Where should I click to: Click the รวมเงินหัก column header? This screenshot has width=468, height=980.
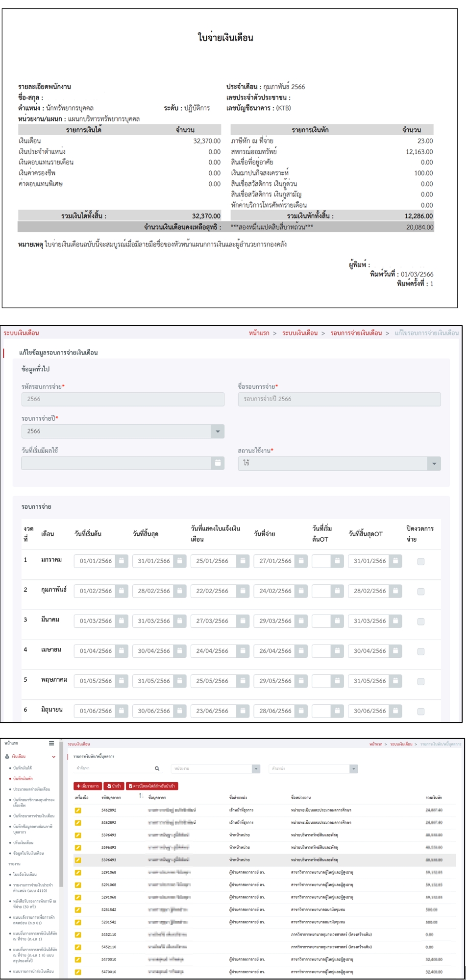[434, 798]
